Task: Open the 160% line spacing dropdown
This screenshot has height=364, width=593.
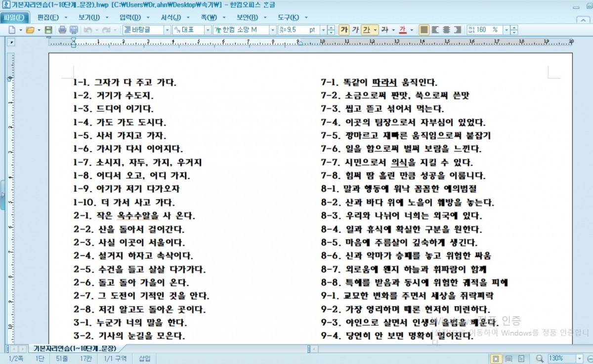Action: (x=508, y=30)
